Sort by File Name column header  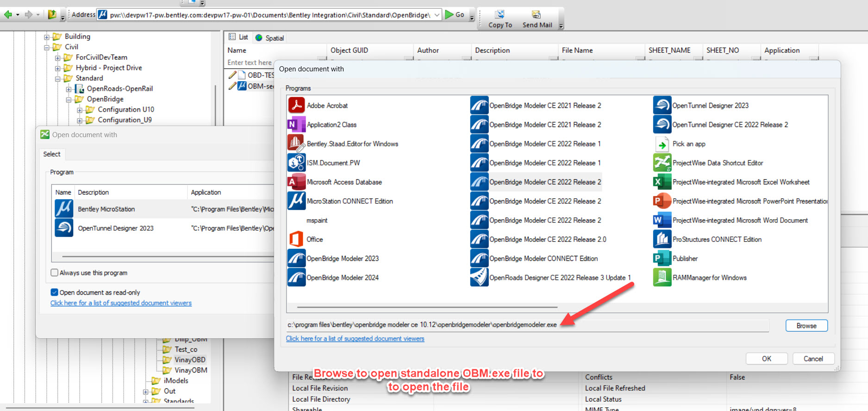601,50
